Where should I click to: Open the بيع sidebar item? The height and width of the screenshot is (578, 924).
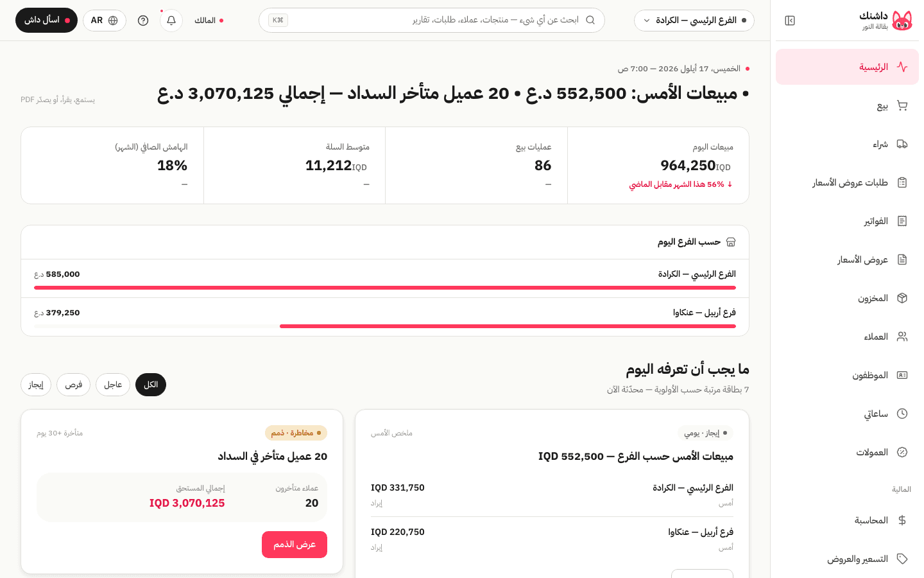[847, 105]
